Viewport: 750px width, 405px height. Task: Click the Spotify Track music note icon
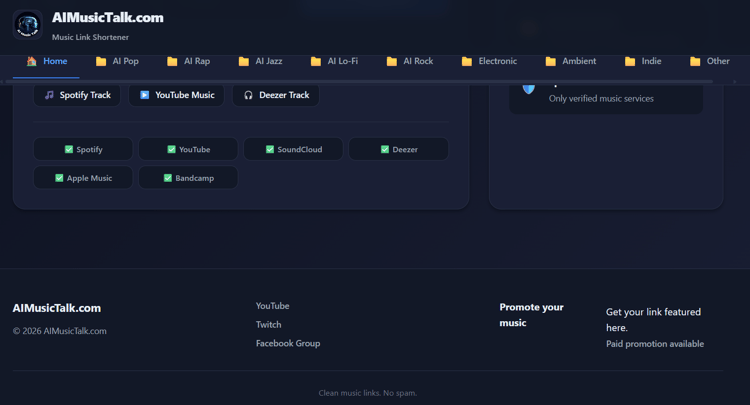coord(49,95)
